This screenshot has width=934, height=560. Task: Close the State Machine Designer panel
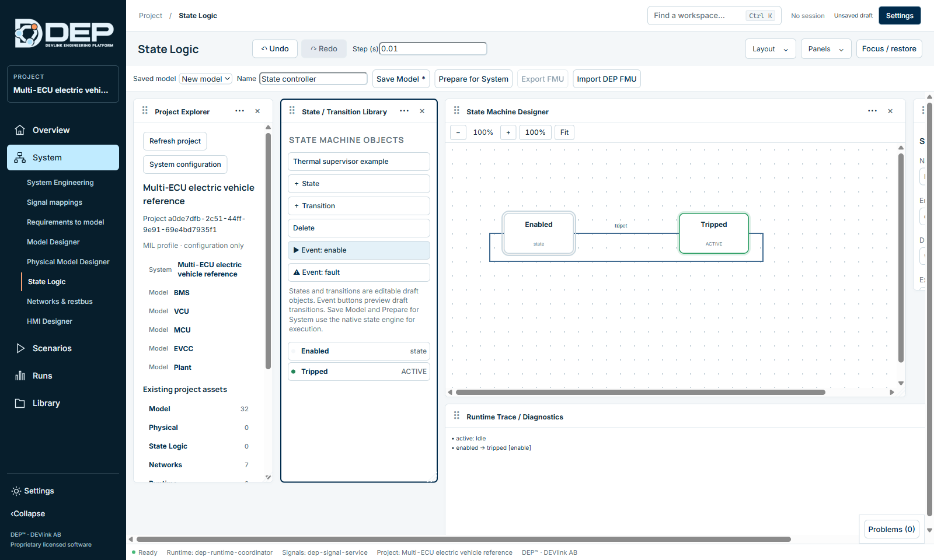(x=890, y=111)
